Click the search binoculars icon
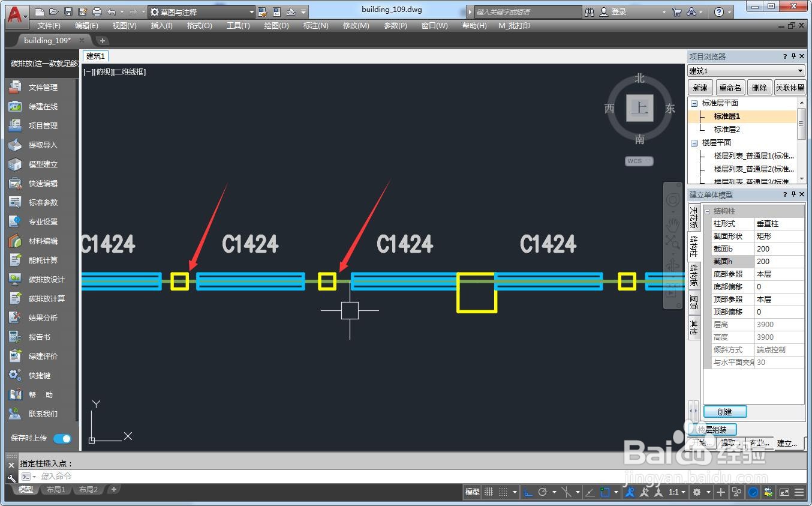This screenshot has width=812, height=506. click(x=590, y=12)
